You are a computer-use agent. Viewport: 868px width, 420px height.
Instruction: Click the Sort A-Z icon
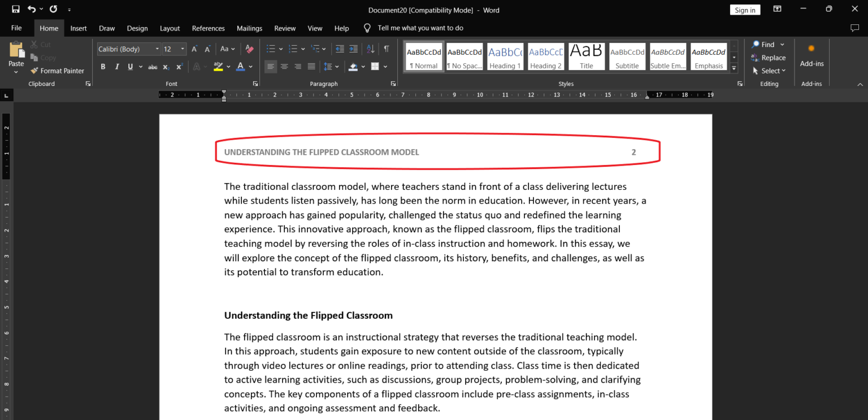click(x=371, y=49)
